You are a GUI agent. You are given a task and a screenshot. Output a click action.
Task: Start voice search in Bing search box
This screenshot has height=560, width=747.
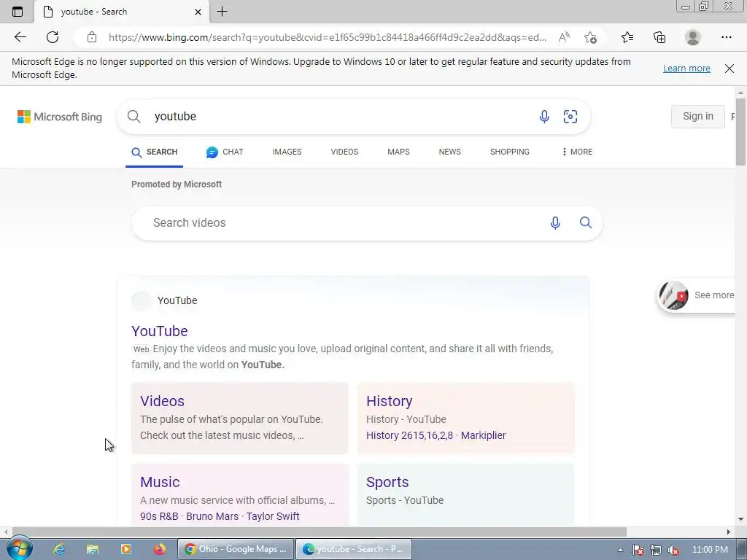[x=544, y=117]
